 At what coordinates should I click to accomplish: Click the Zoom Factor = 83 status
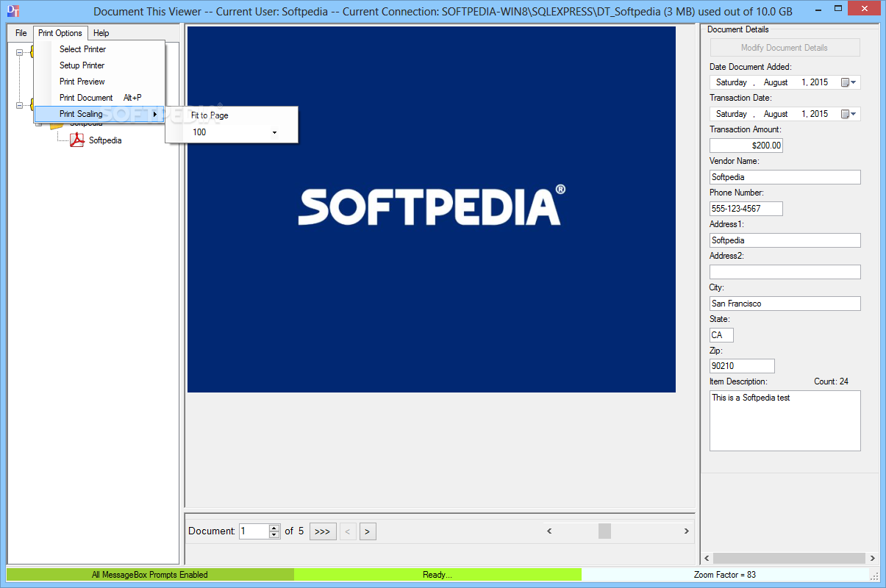click(x=725, y=575)
